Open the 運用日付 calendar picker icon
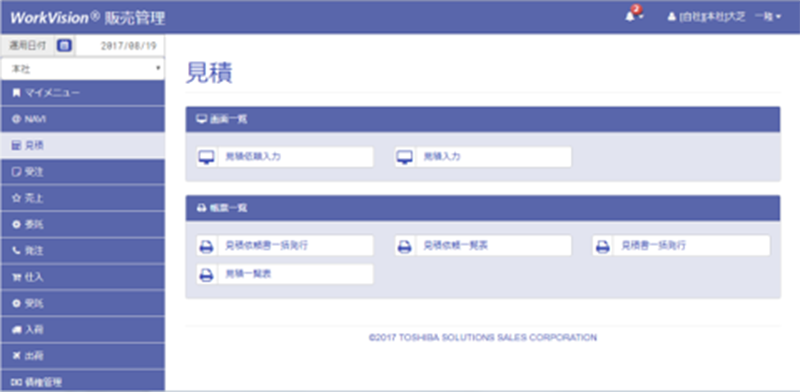The height and width of the screenshot is (392, 800). (64, 46)
